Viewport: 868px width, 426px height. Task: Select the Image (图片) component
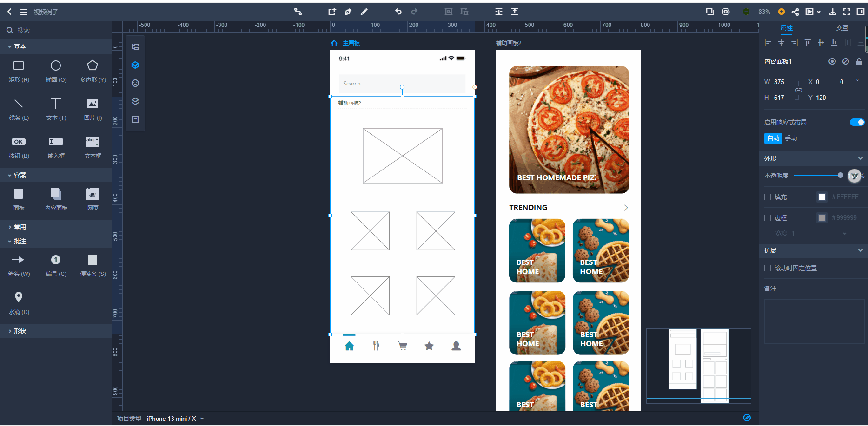pyautogui.click(x=93, y=109)
